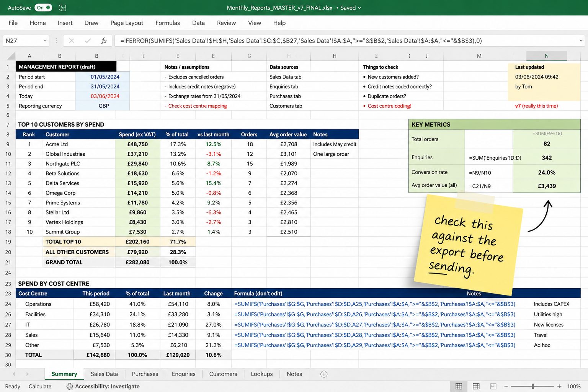
Task: Switch to Page Break Preview icon
Action: (x=493, y=386)
